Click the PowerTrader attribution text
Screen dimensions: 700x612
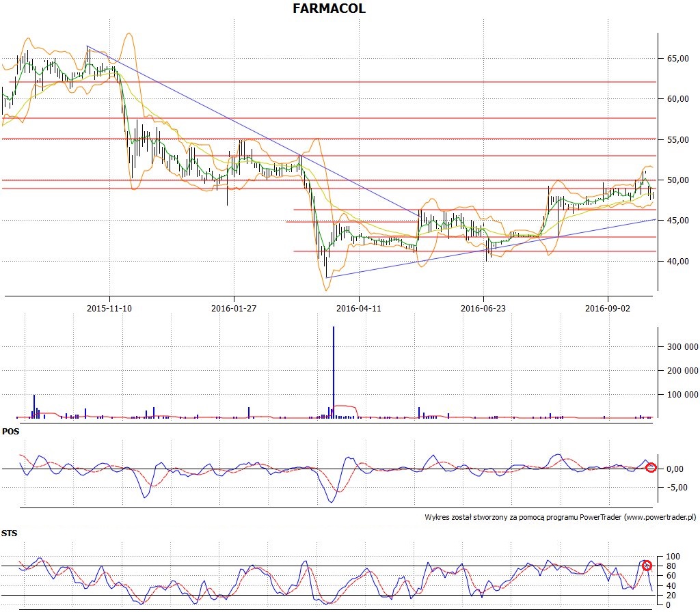561,518
